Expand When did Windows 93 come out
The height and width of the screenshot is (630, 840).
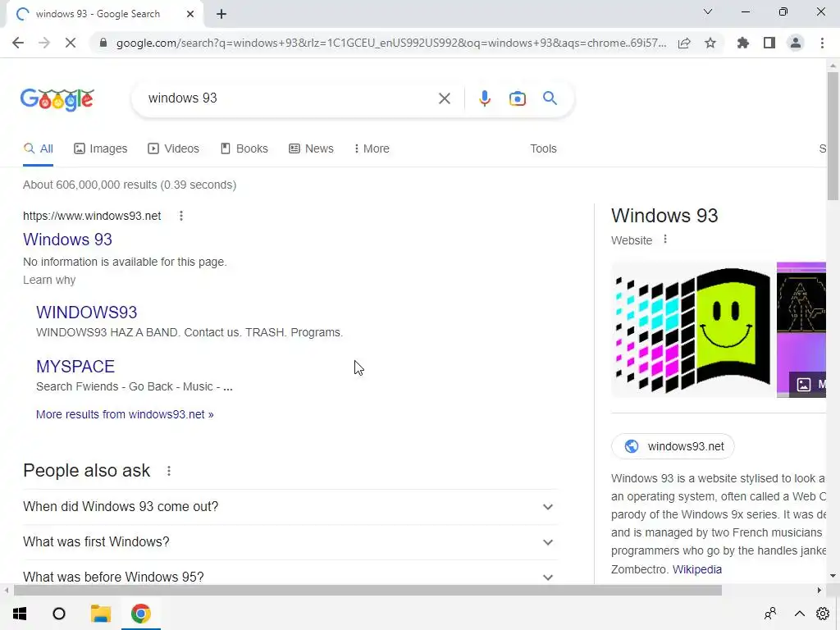(290, 507)
